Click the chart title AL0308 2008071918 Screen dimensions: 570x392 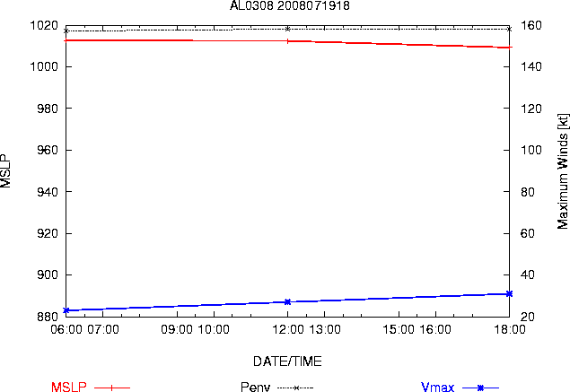tap(290, 5)
